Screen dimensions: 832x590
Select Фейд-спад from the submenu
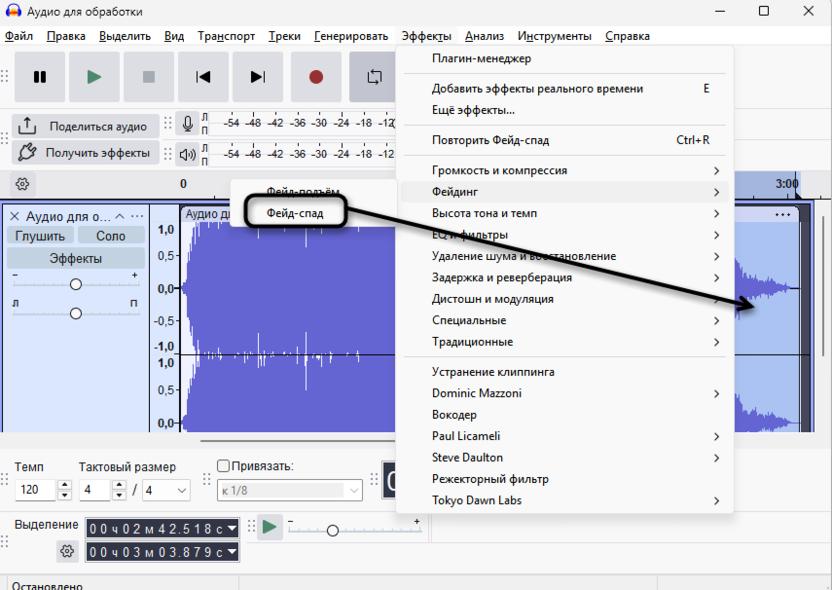pos(295,213)
